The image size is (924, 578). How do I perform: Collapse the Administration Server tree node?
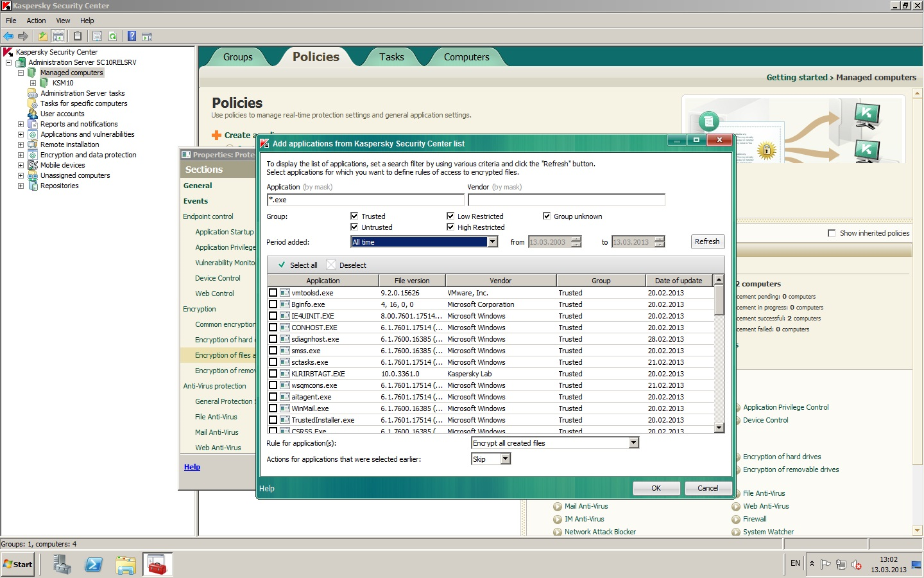(x=8, y=62)
